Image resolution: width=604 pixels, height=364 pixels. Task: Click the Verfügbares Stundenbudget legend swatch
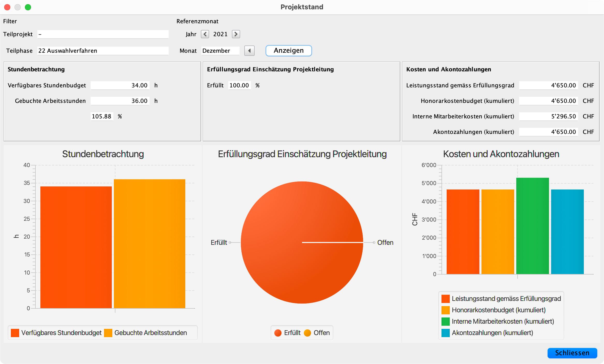point(15,333)
